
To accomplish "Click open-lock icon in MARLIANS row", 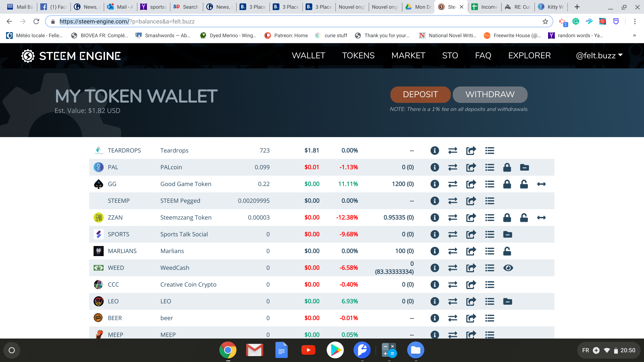I will click(507, 251).
